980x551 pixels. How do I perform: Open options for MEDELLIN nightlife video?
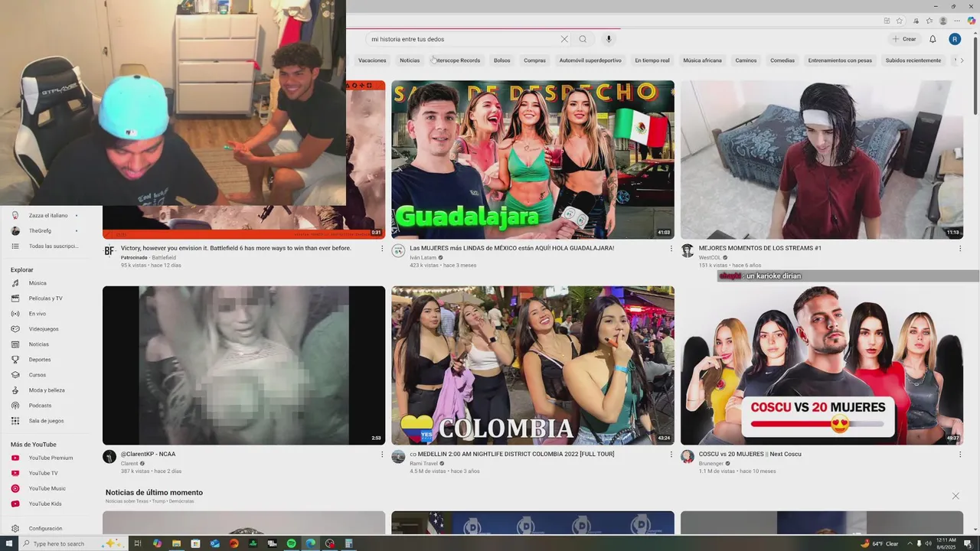671,455
